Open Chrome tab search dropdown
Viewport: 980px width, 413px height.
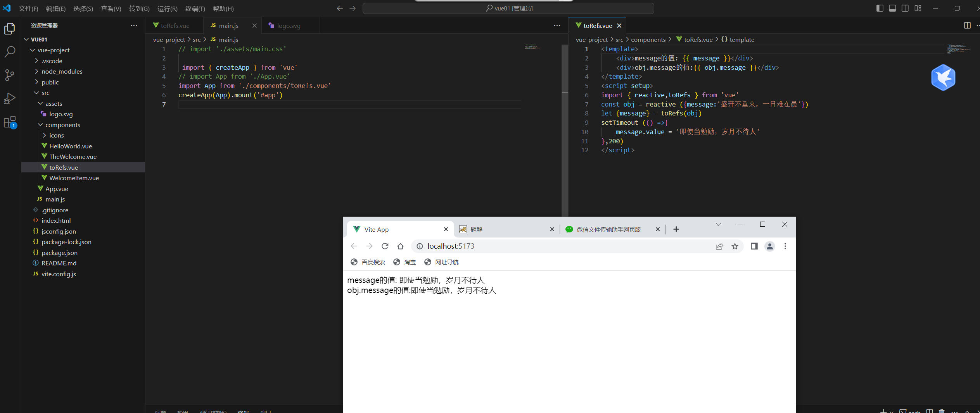[x=718, y=224]
